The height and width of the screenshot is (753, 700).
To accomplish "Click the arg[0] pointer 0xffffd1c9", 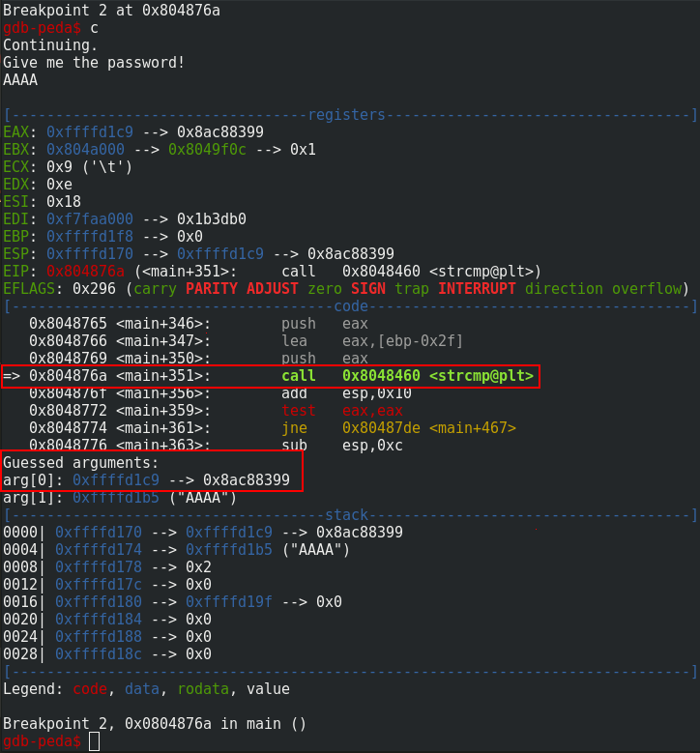I will pos(116,480).
